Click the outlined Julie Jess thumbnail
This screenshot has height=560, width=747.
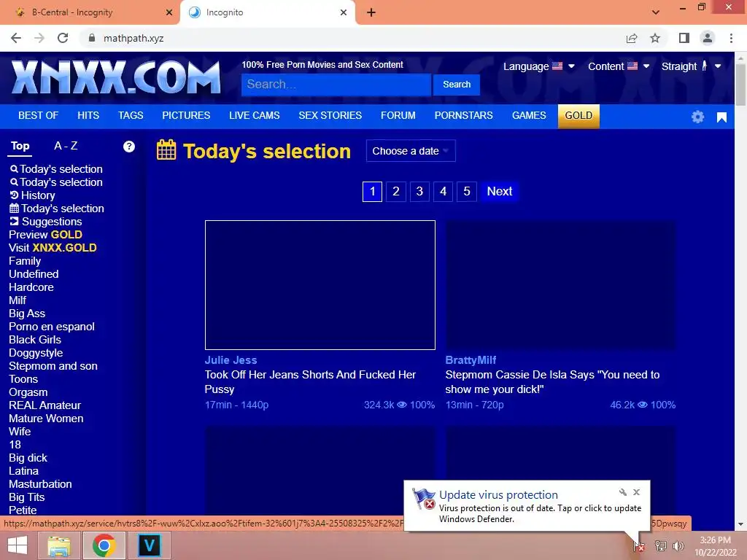pyautogui.click(x=320, y=285)
